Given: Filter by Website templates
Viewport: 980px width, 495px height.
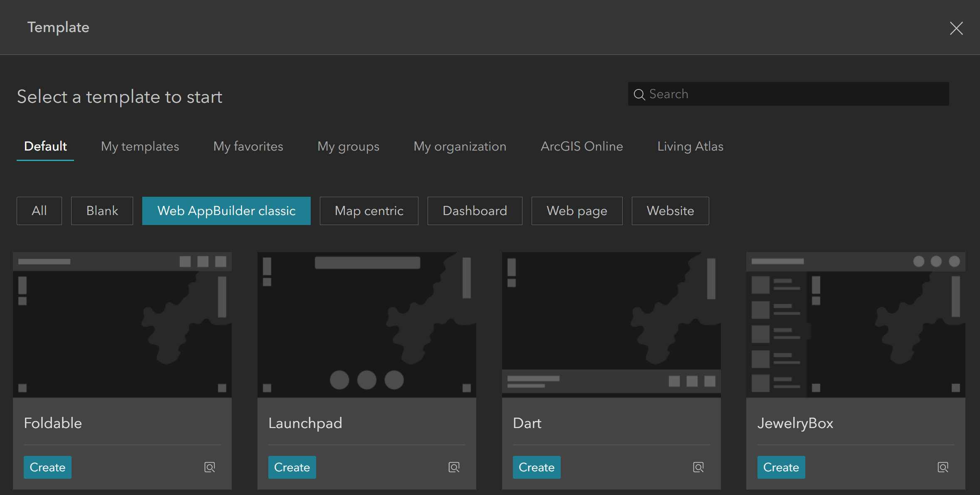Looking at the screenshot, I should tap(670, 211).
